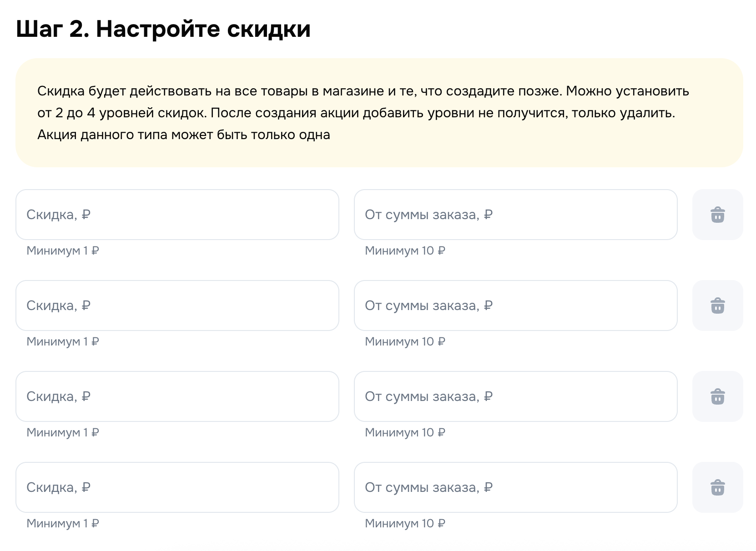The width and height of the screenshot is (756, 551).
Task: Click 'Минимум 10 ₽' hint under fourth row
Action: pos(405,523)
